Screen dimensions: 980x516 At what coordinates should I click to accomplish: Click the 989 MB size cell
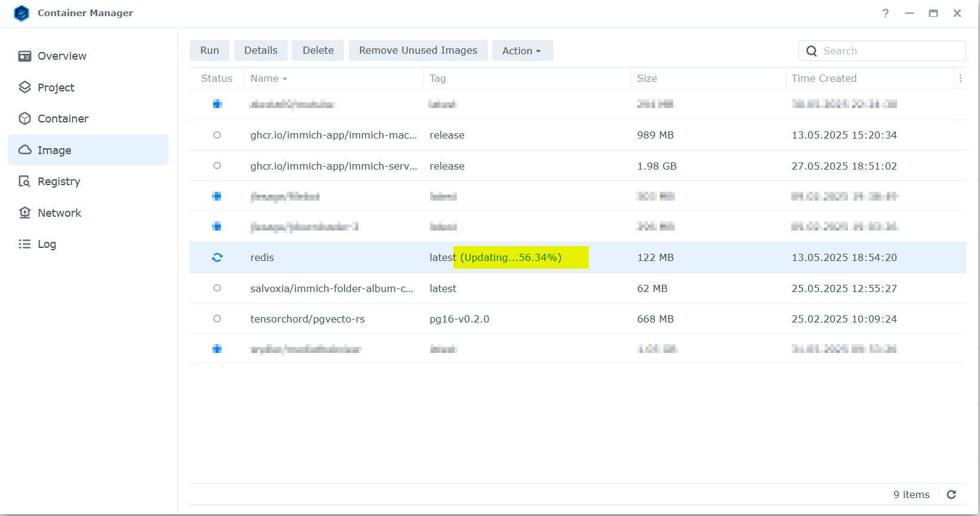tap(656, 135)
